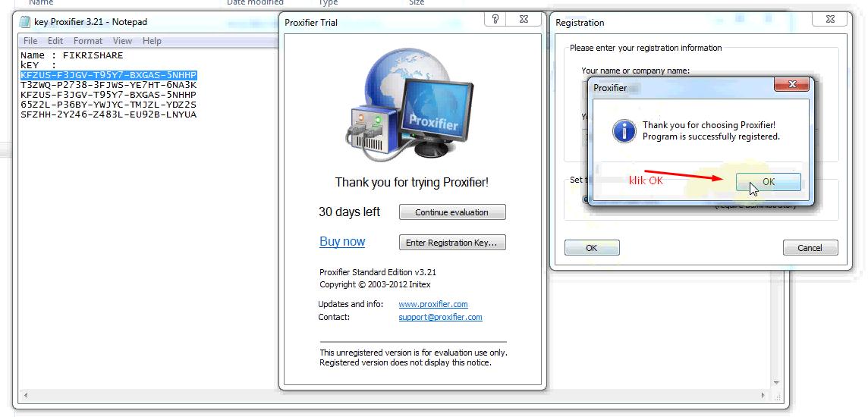Click the support@proxifier.com contact link

pyautogui.click(x=440, y=318)
